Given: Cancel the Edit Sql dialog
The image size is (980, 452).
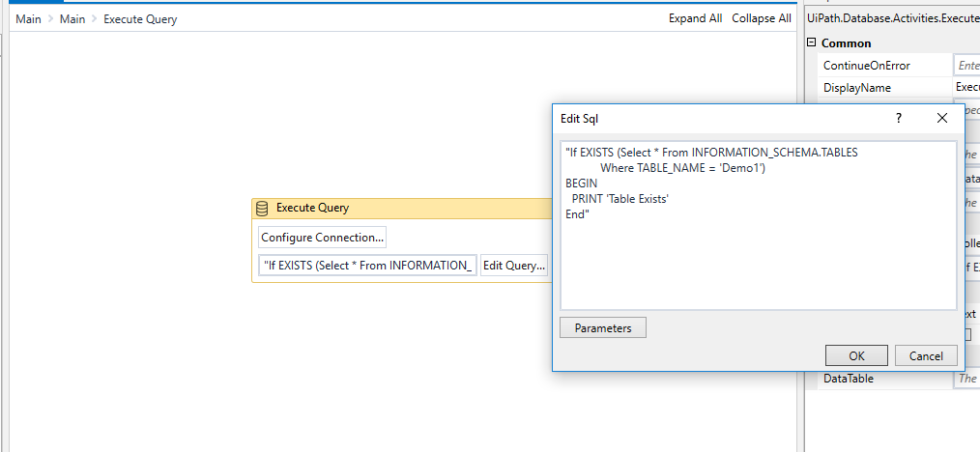Looking at the screenshot, I should pyautogui.click(x=926, y=355).
